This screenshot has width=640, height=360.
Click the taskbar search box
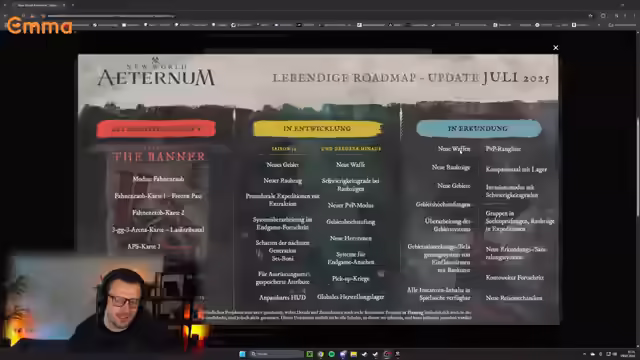click(276, 354)
